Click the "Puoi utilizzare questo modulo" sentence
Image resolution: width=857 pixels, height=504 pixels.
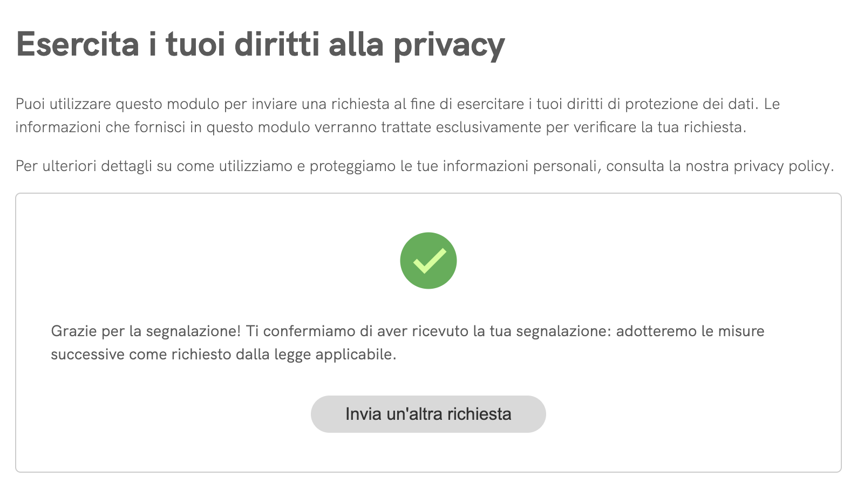click(119, 104)
